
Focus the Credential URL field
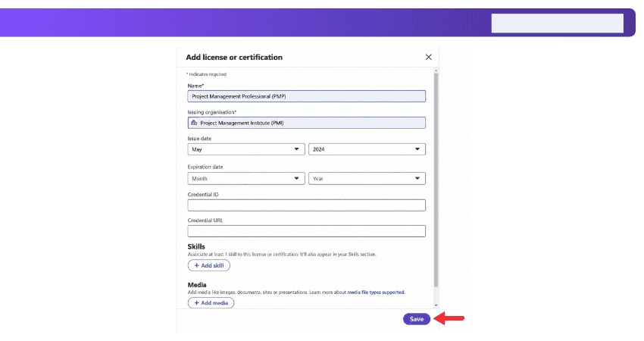[306, 231]
